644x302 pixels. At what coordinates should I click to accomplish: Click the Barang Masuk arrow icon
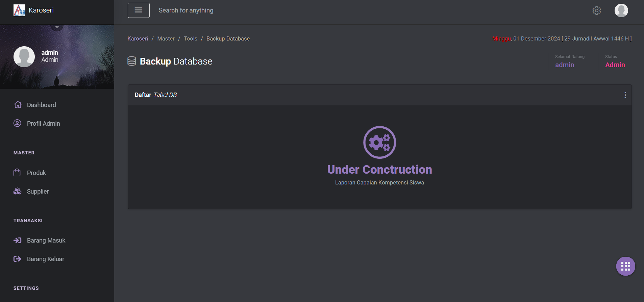coord(17,240)
